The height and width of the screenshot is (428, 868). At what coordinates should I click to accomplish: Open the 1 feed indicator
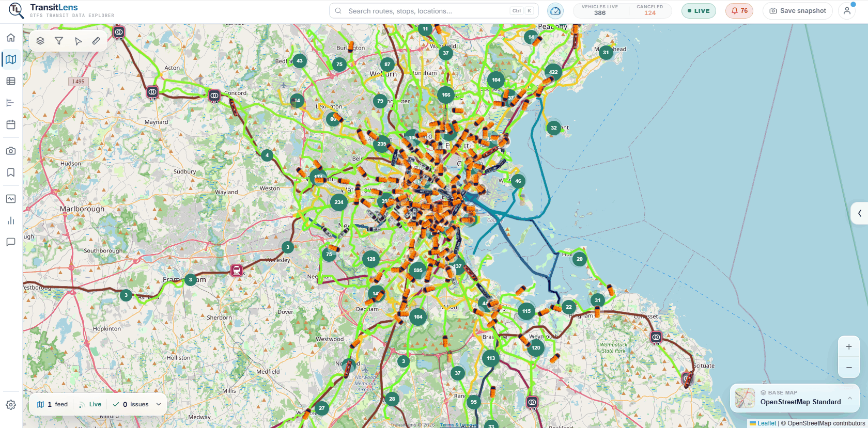tap(52, 404)
